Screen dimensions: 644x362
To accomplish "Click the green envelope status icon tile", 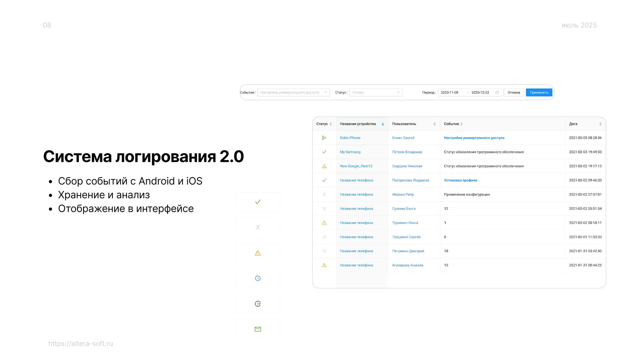I will 258,329.
